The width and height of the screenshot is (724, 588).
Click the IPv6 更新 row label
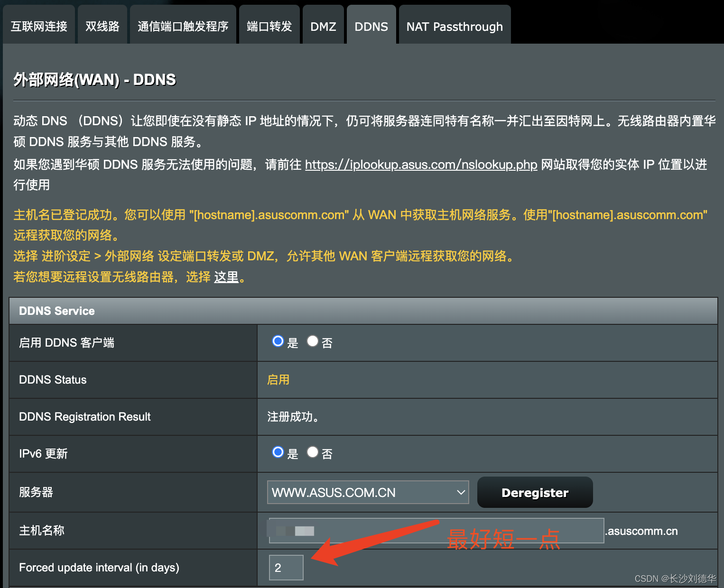tap(43, 454)
